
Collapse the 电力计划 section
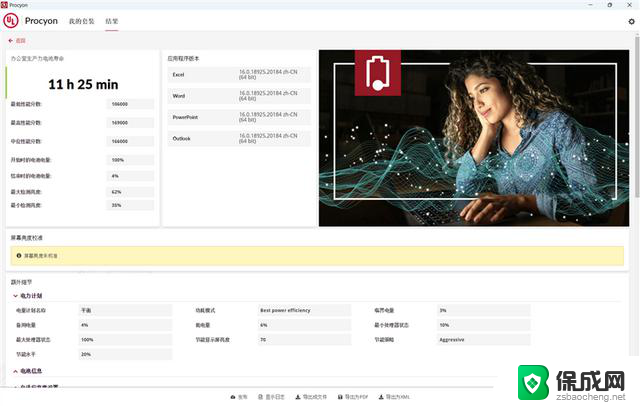tap(27, 295)
